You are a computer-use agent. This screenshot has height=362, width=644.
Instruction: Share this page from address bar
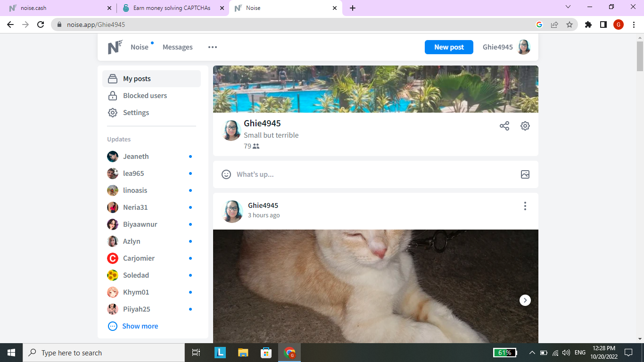554,25
